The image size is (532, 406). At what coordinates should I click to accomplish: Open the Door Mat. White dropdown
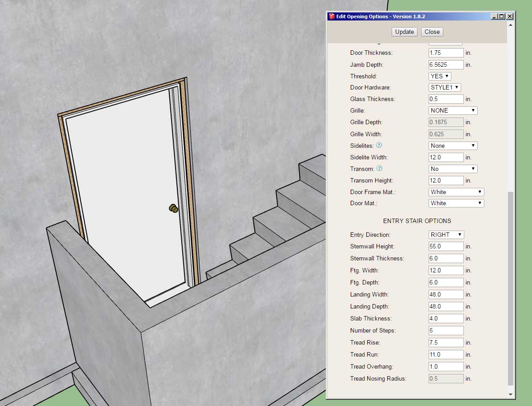click(x=456, y=203)
